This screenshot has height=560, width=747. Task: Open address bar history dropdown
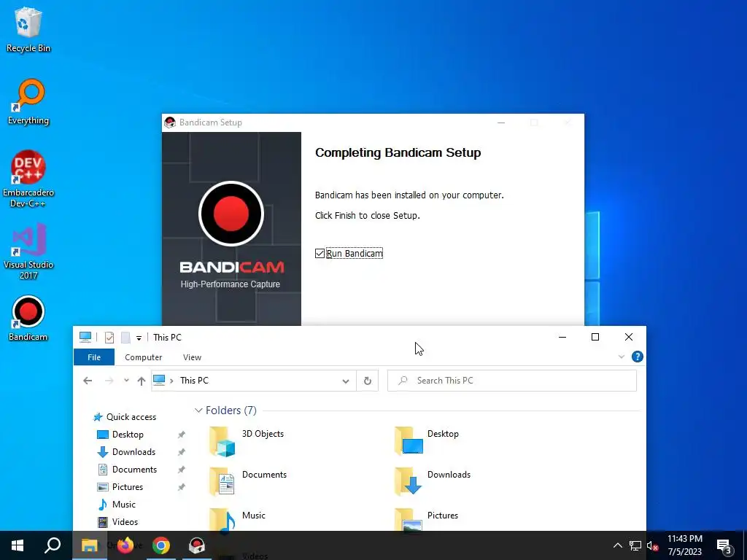pyautogui.click(x=345, y=381)
